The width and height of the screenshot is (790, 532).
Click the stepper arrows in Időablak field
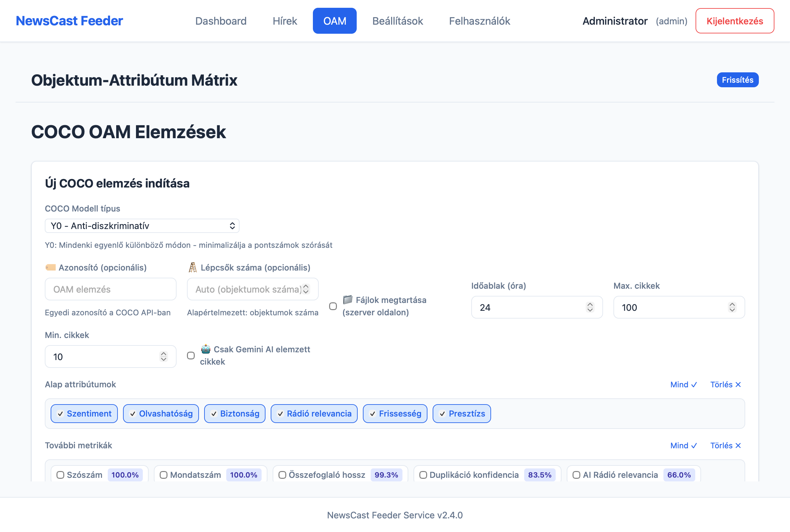pyautogui.click(x=590, y=307)
